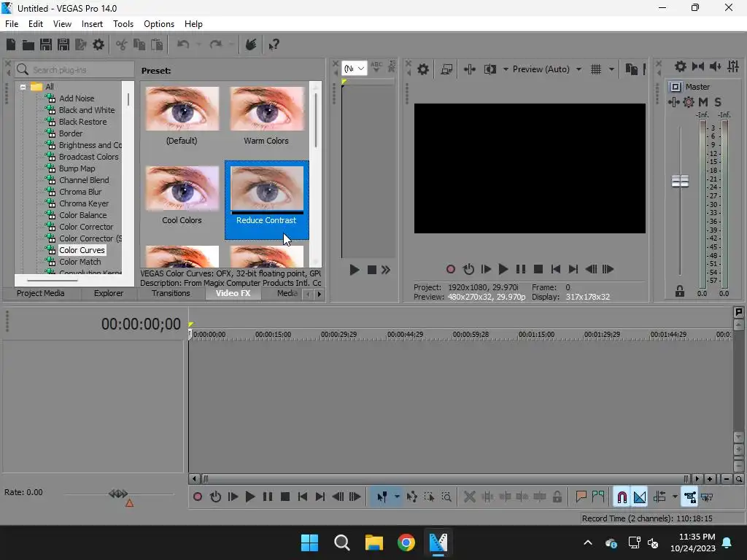
Task: Click the Split Screen View icon
Action: click(x=489, y=69)
